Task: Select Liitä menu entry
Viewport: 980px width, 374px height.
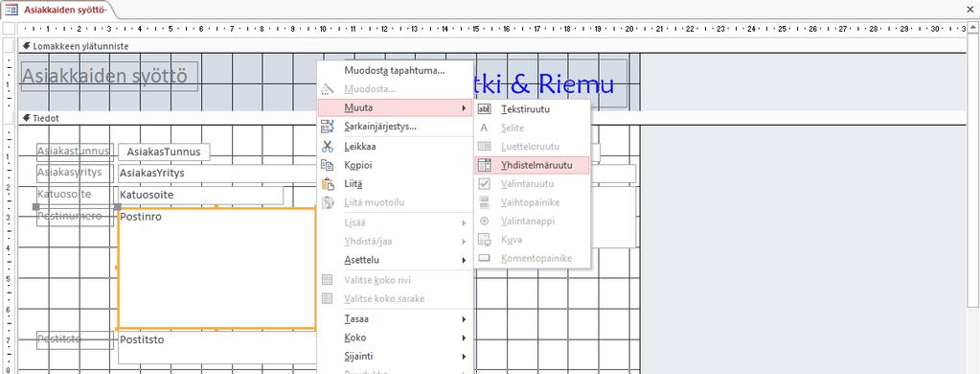Action: tap(395, 184)
